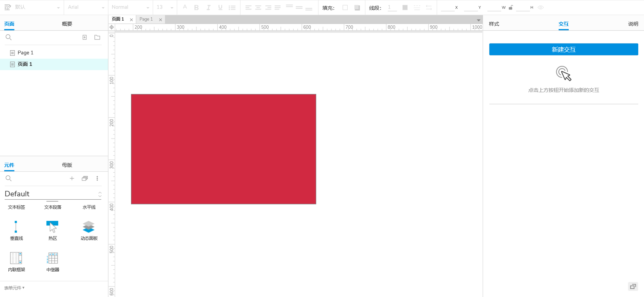
Task: Click the search icon in libraries panel
Action: pyautogui.click(x=9, y=178)
